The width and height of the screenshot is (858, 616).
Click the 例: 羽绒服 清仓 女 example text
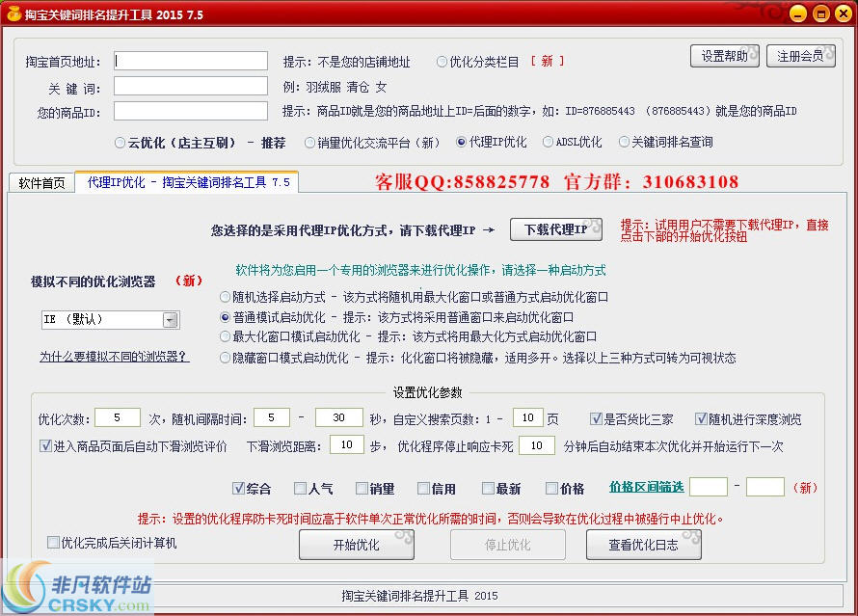335,87
